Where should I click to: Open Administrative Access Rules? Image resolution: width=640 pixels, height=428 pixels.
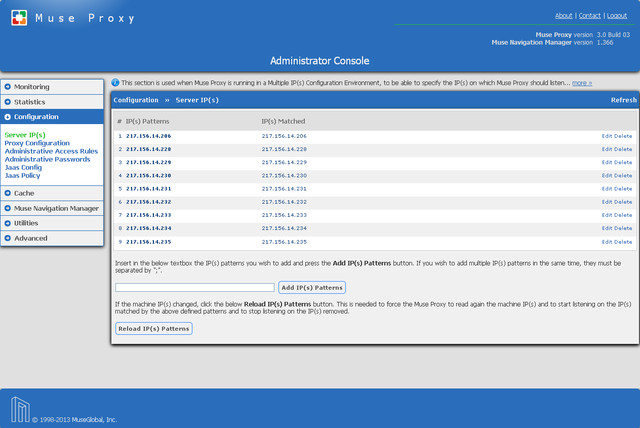coord(51,151)
